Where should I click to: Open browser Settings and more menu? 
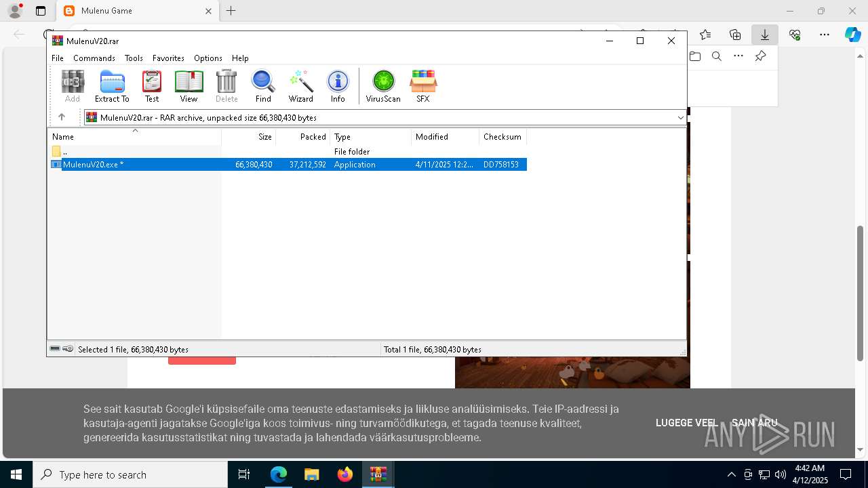coord(825,35)
